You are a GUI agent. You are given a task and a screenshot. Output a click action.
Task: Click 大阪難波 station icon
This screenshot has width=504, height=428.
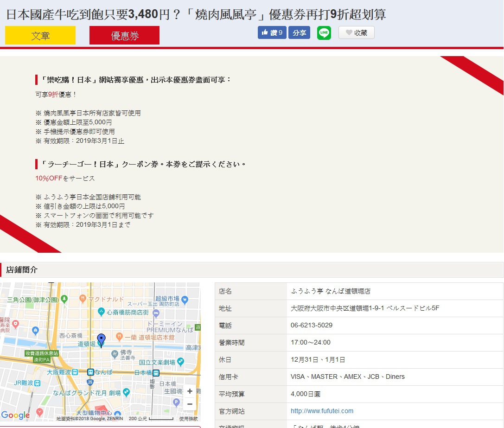point(75,372)
